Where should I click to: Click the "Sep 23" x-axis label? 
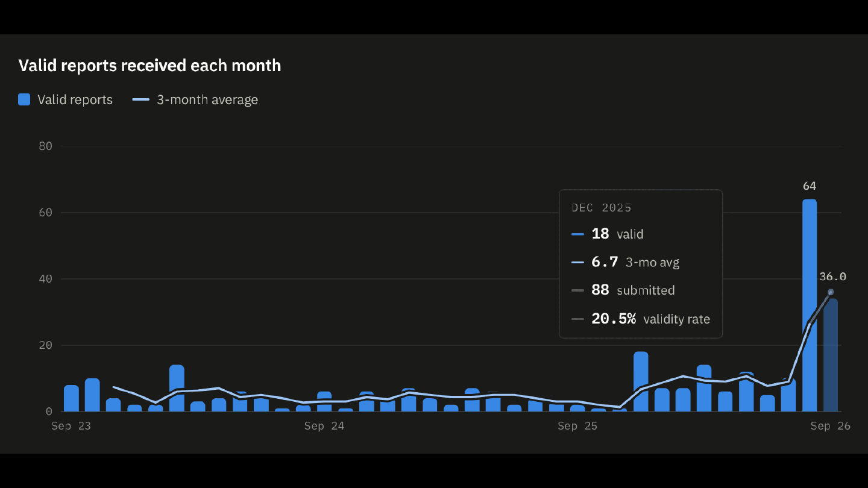tap(71, 427)
